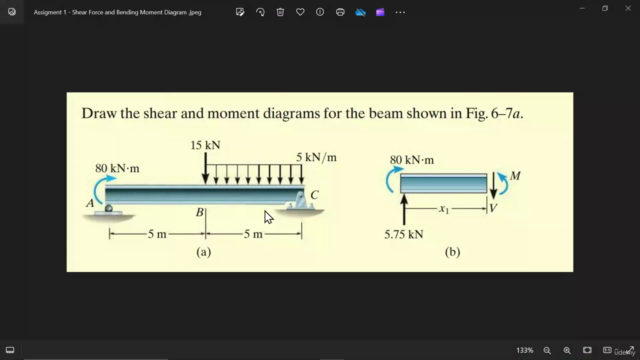The image size is (640, 360).
Task: Open the purple Clipchamp video icon
Action: pyautogui.click(x=380, y=12)
